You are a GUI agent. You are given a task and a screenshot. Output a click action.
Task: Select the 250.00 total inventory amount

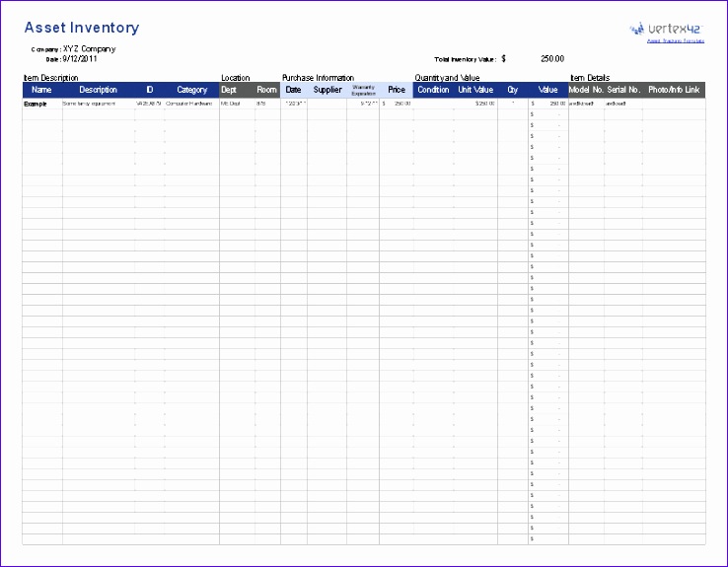coord(552,59)
